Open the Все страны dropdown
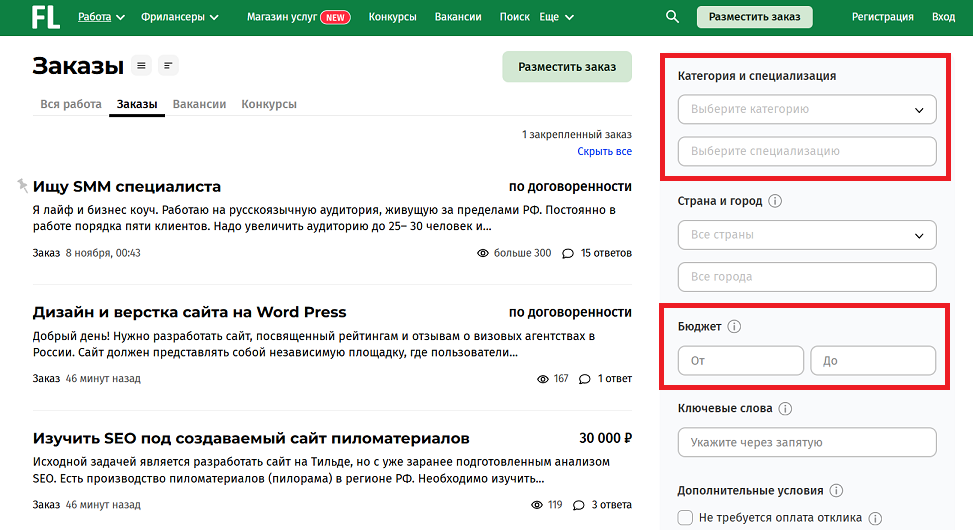973x530 pixels. coord(807,235)
